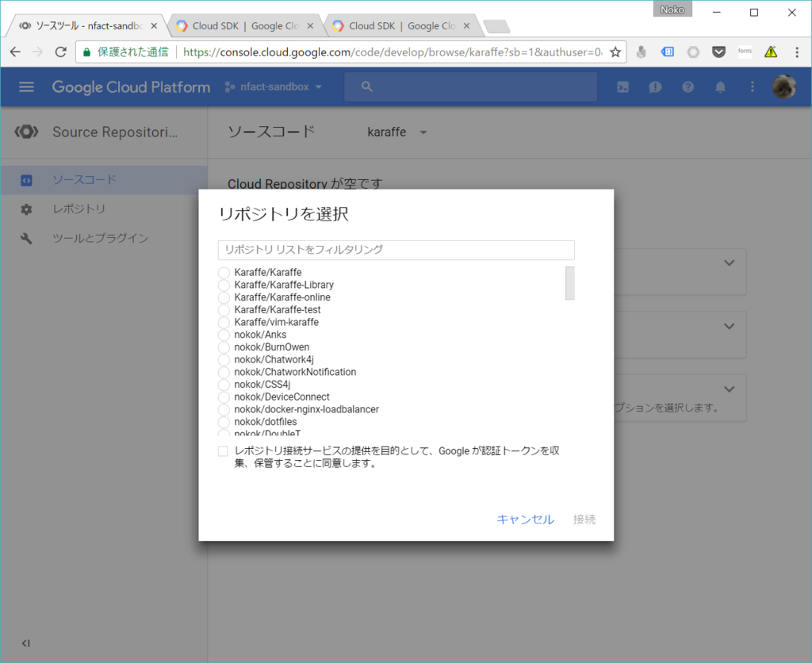
Task: Open the nfact-sandbox project dropdown
Action: coord(274,86)
